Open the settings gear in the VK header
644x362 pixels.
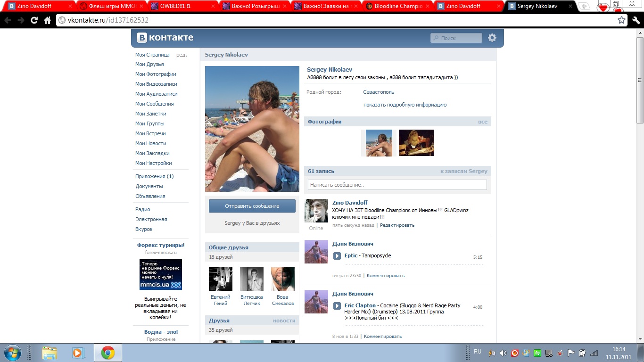[492, 38]
